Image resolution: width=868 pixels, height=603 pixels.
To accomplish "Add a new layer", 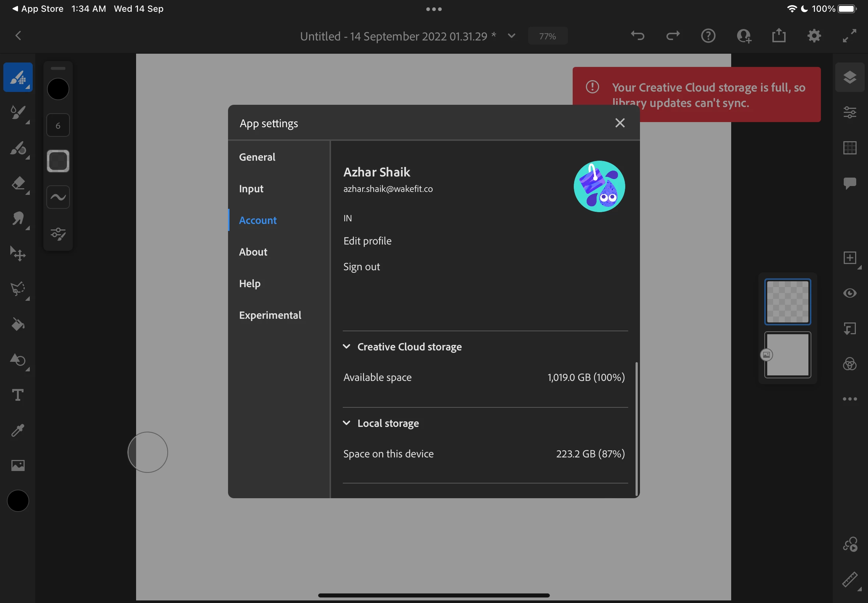I will click(x=850, y=258).
